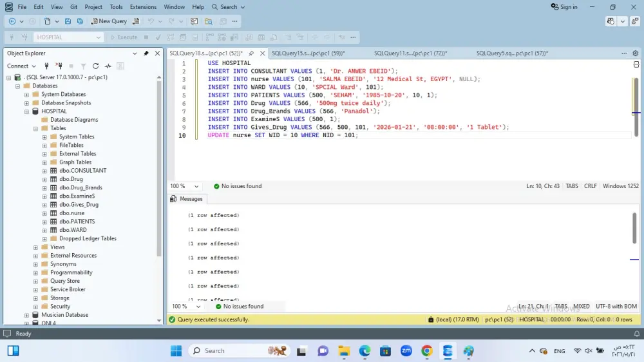Select the Musician Database node
The image size is (644, 362).
[64, 315]
